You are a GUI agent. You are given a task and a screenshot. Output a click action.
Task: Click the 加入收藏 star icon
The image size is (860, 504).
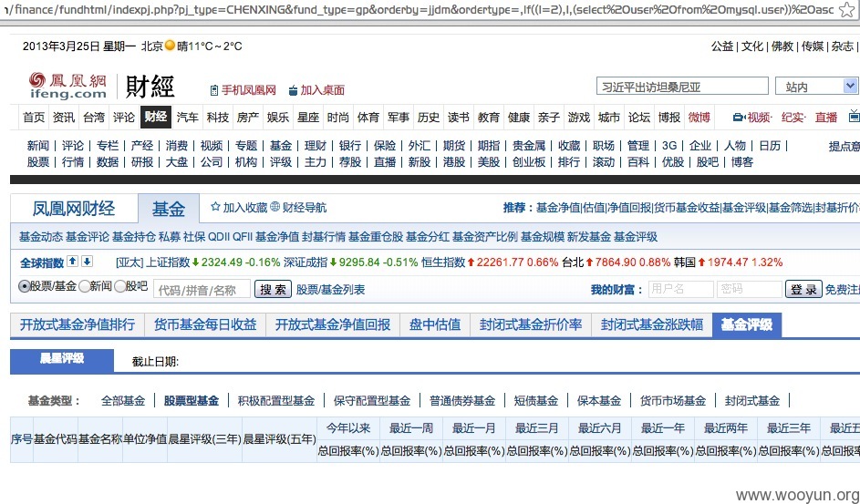click(215, 207)
